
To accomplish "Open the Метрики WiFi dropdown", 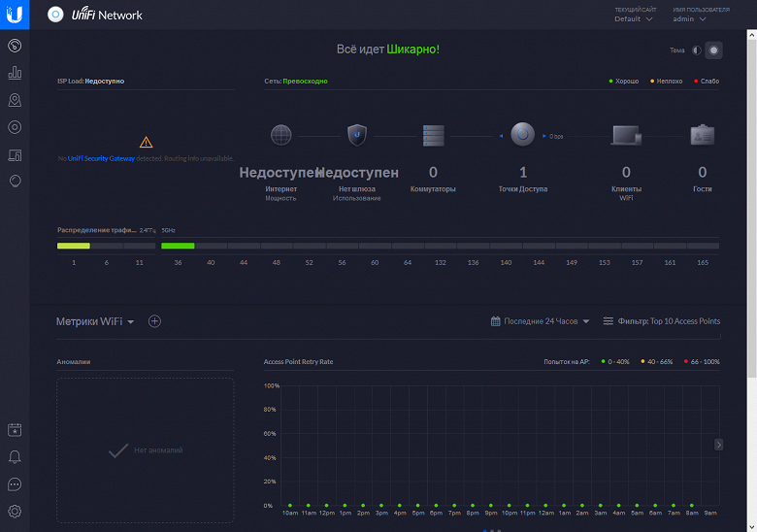I will click(95, 321).
